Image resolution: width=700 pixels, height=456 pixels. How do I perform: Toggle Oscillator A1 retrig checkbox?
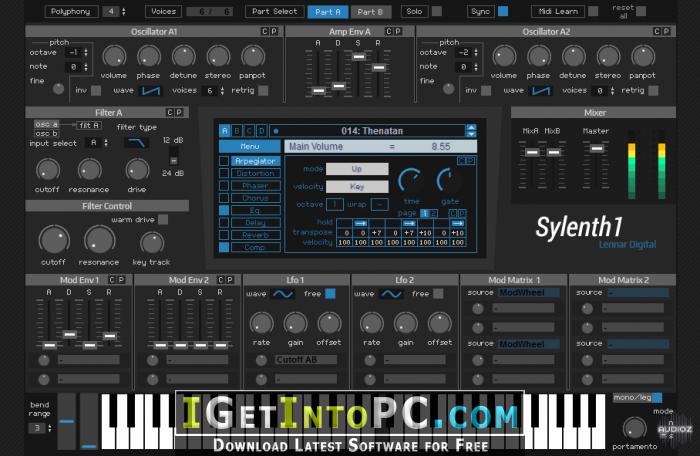(x=263, y=91)
